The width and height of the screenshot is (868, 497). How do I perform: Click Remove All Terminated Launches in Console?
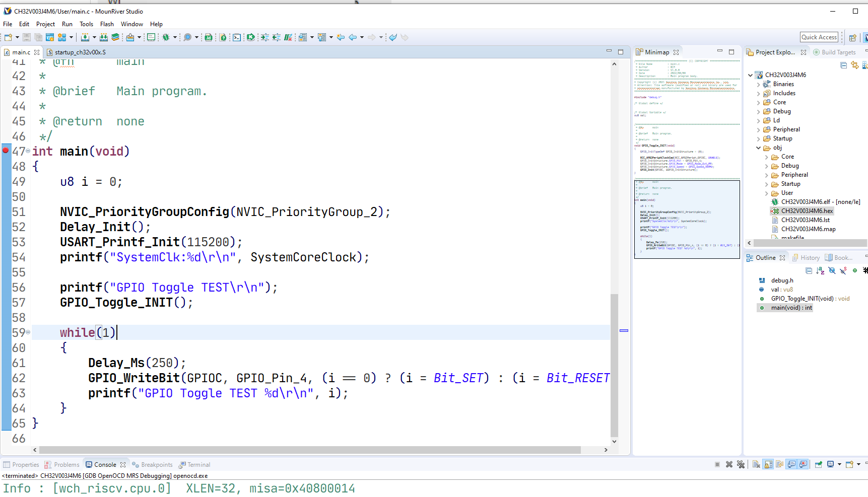(741, 464)
